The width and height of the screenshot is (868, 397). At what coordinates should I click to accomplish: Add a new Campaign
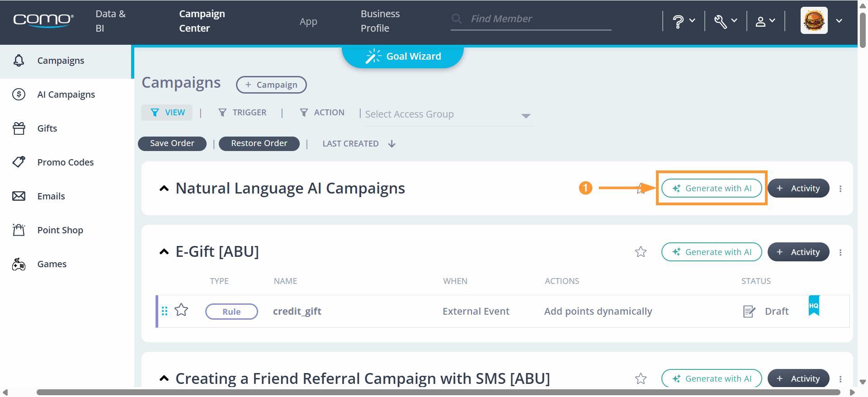[271, 85]
